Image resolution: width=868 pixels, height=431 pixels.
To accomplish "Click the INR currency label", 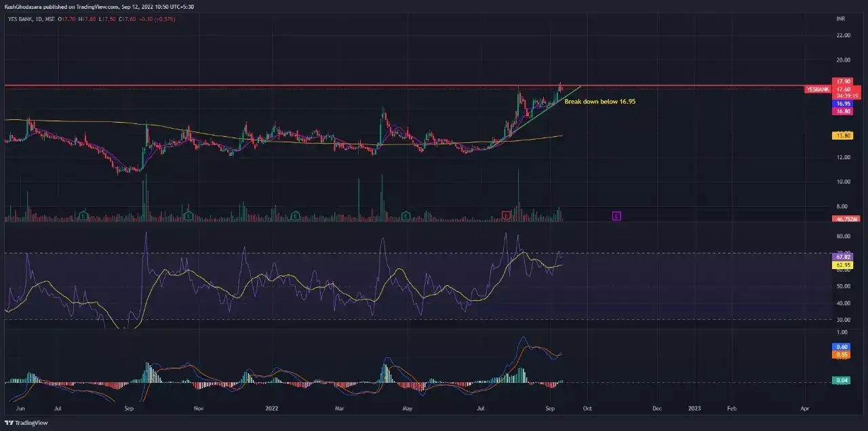I will [840, 19].
